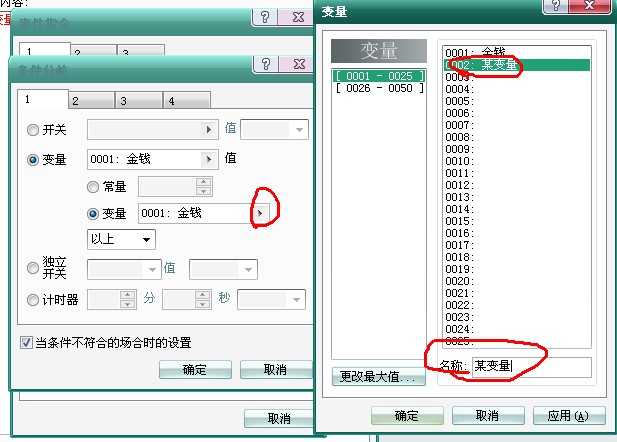This screenshot has width=617, height=442.
Task: Click 取消 in the 变量 dialog
Action: [x=488, y=416]
